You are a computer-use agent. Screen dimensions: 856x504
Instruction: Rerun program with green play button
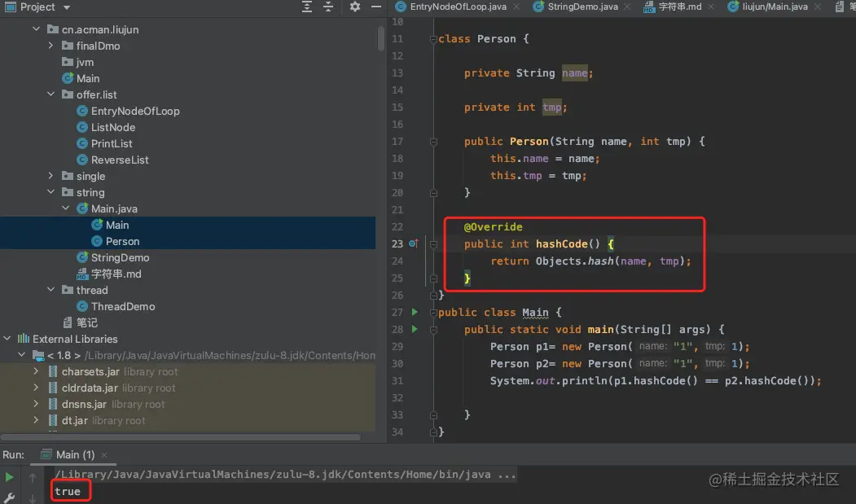click(9, 477)
